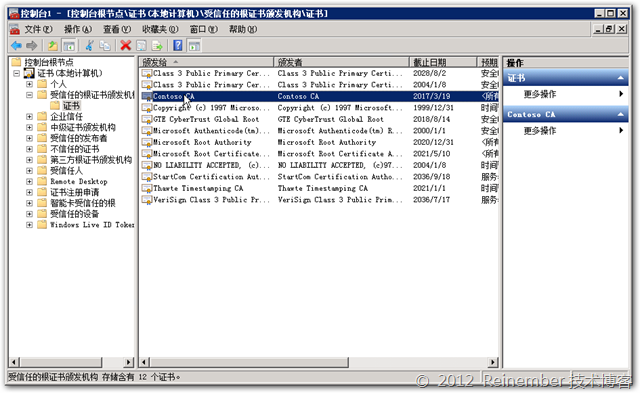Click the tree pane's left scroll arrow
640x393 pixels.
pyautogui.click(x=14, y=362)
